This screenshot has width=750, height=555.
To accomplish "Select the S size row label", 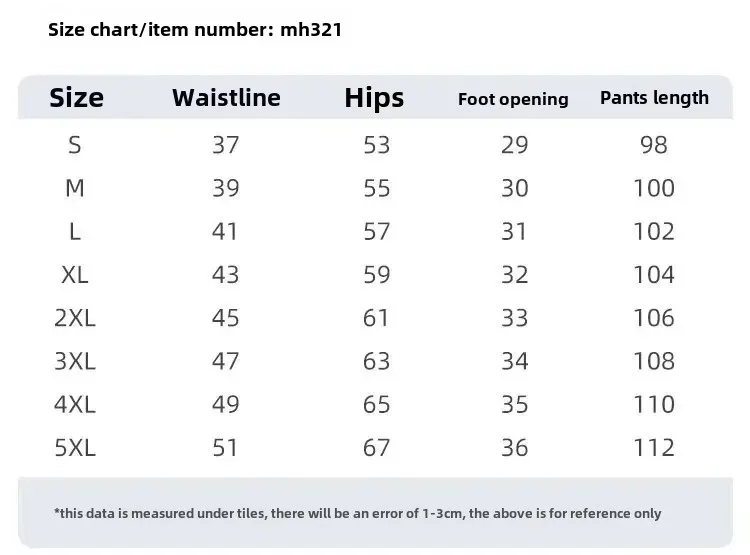I will point(75,145).
